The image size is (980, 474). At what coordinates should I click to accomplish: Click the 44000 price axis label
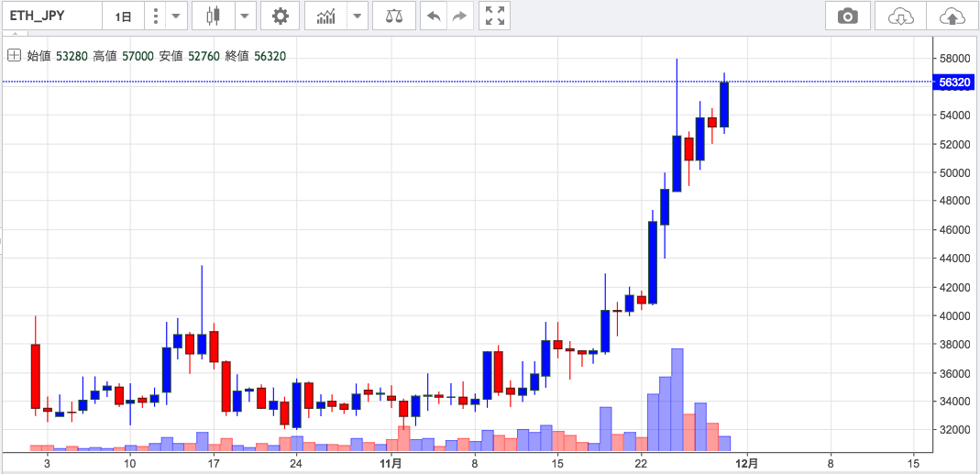click(x=956, y=259)
